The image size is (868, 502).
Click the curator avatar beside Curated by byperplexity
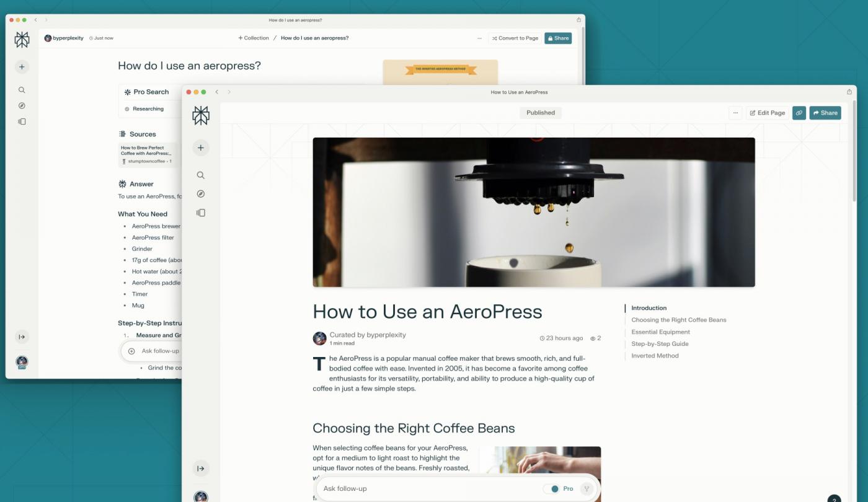coord(320,338)
